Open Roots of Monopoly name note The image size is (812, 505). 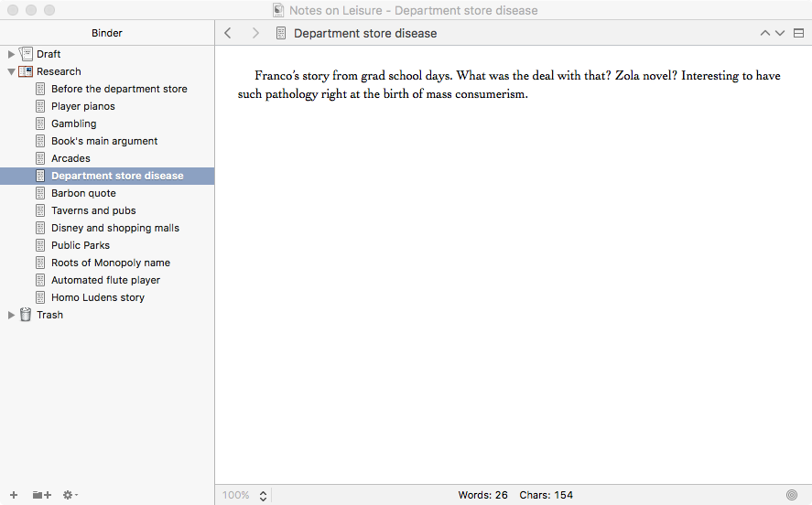pos(110,263)
